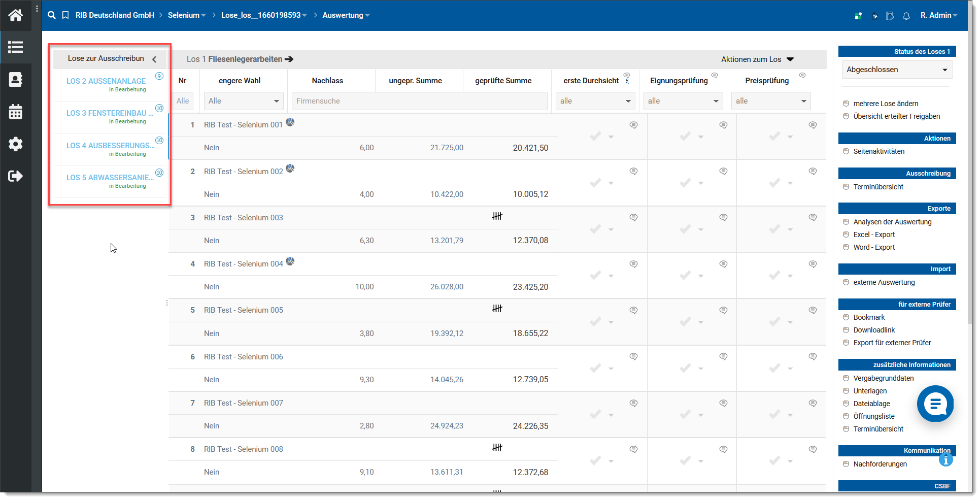Open the Eignungsprüfung 'alle' filter dropdown
The height and width of the screenshot is (500, 980).
pyautogui.click(x=683, y=101)
